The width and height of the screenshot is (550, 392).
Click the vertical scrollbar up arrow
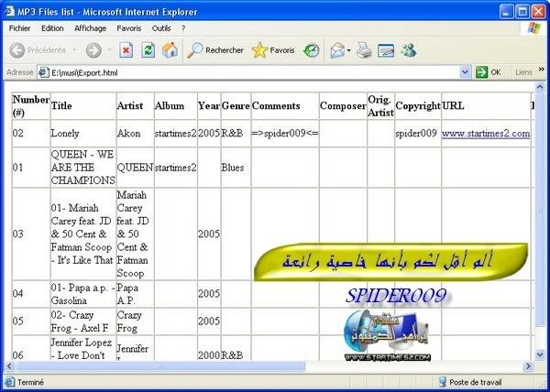point(540,86)
